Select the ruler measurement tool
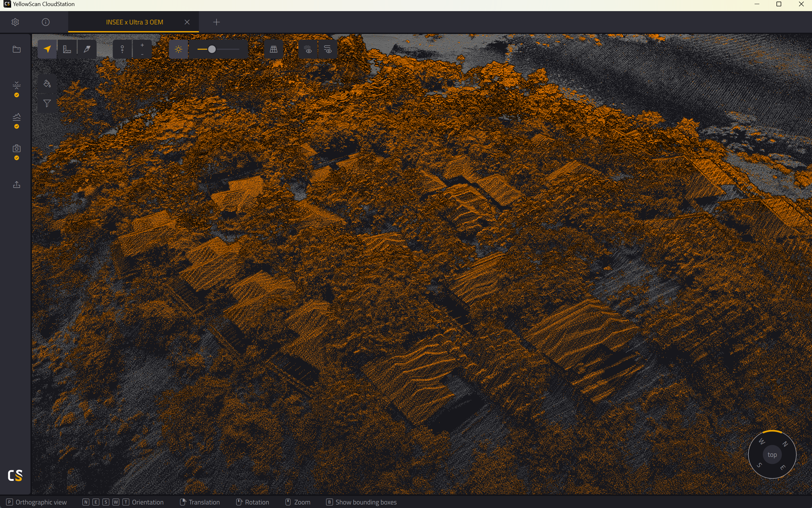The height and width of the screenshot is (508, 812). [67, 50]
